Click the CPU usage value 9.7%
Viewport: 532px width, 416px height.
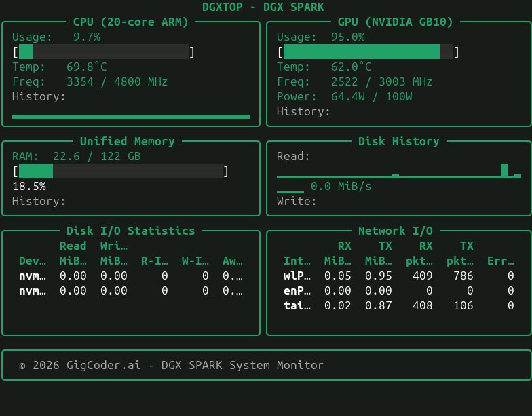[87, 37]
